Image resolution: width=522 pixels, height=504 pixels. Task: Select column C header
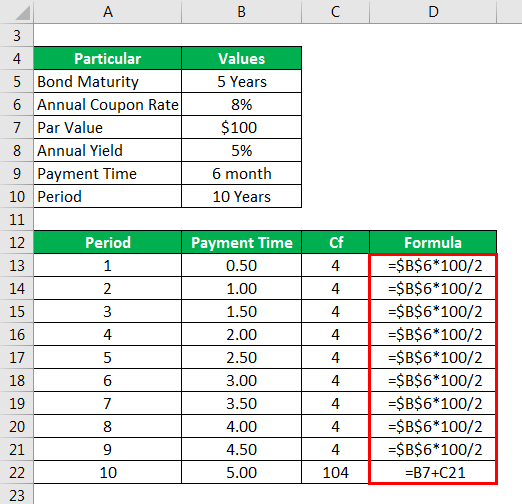(x=335, y=12)
